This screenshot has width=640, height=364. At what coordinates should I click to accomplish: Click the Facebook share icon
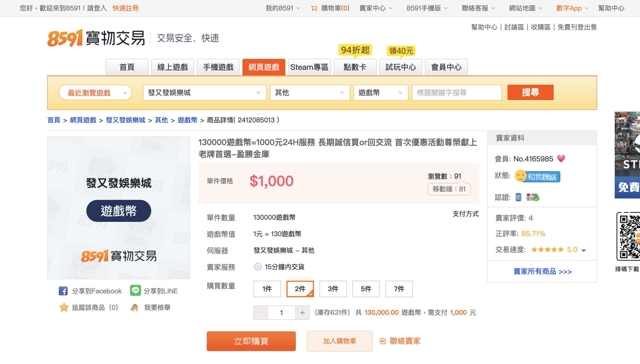pyautogui.click(x=63, y=291)
